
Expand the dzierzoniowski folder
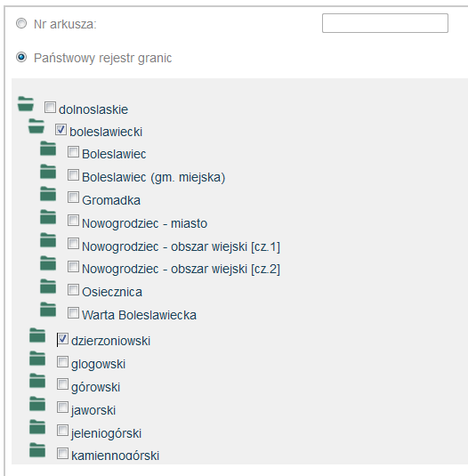(x=37, y=335)
